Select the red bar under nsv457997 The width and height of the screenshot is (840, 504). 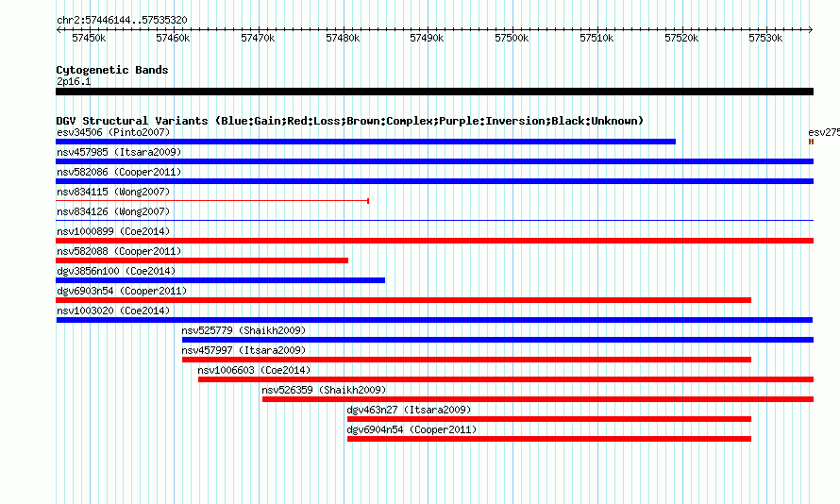[466, 360]
